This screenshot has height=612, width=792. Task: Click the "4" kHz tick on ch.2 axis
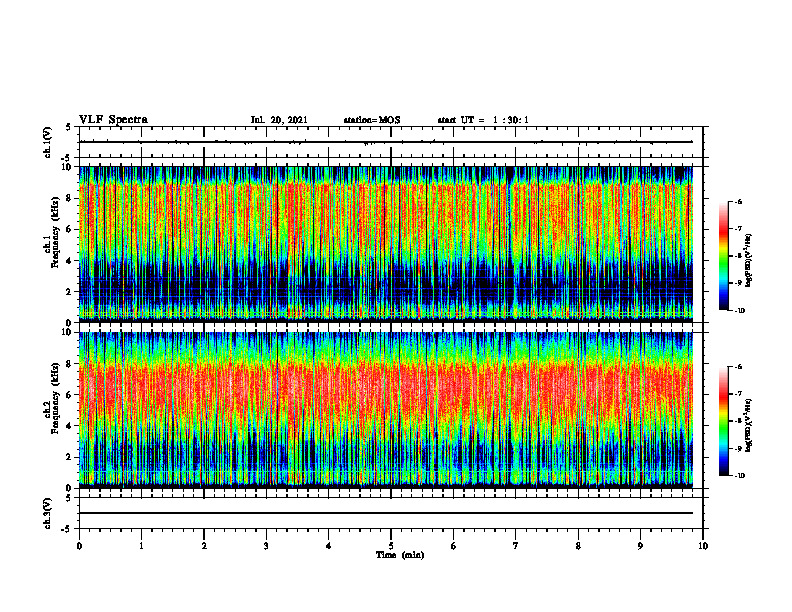[70, 426]
